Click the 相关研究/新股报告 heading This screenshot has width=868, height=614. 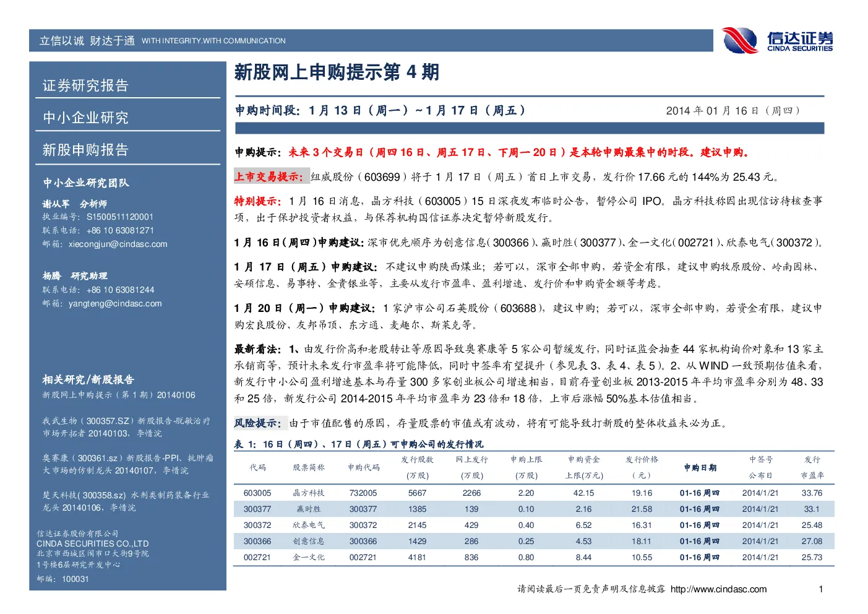coord(88,379)
